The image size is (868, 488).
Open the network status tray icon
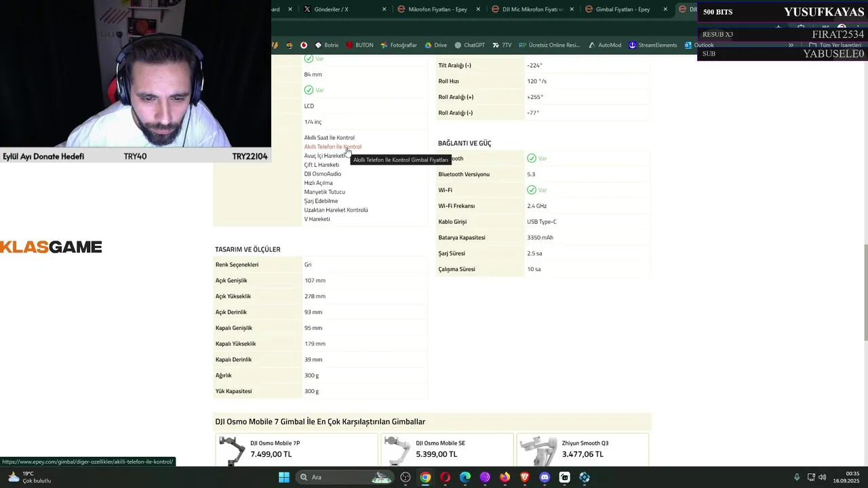[x=811, y=477]
